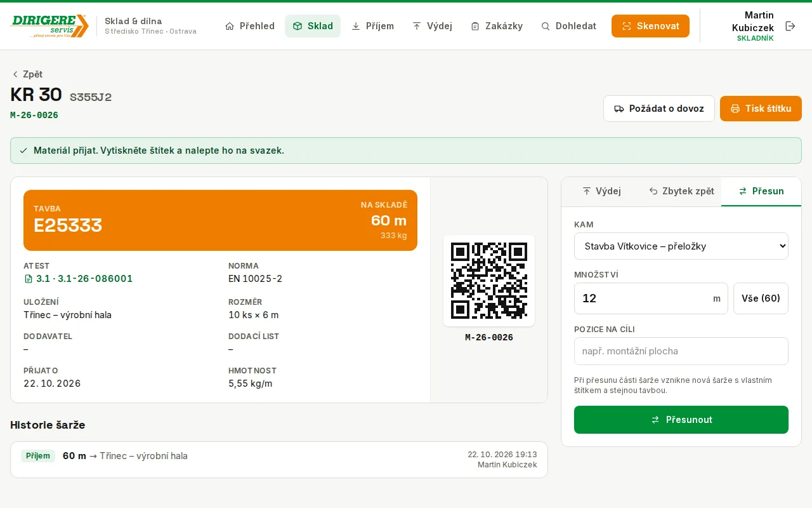Image resolution: width=812 pixels, height=508 pixels.
Task: Open the Výdej navigation item
Action: coord(433,26)
